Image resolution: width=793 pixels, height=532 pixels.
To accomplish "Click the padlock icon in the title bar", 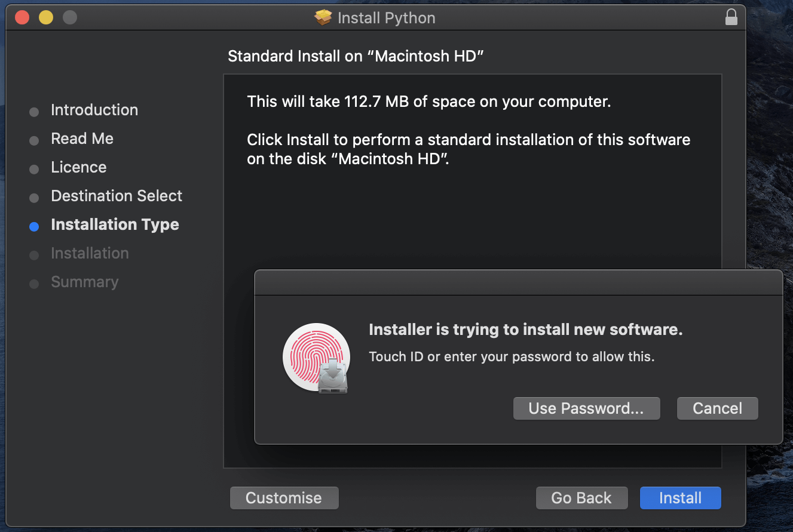I will click(731, 17).
